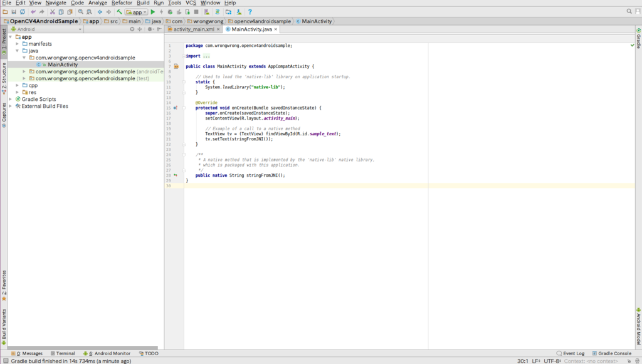Select MainActivity in the project tree

click(63, 65)
